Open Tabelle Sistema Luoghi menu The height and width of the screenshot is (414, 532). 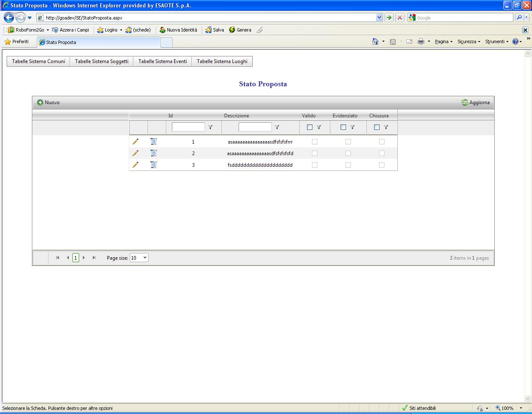222,61
